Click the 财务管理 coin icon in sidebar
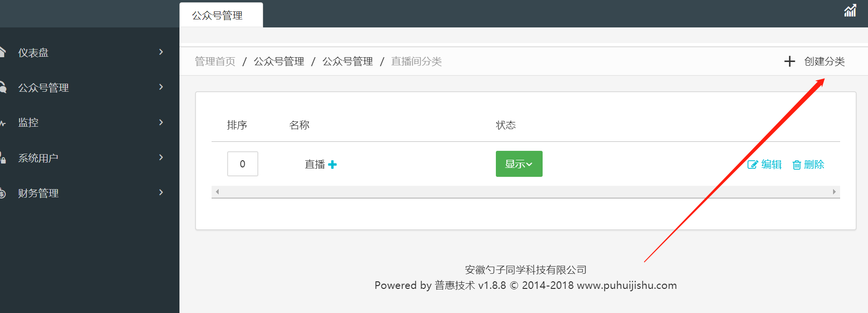The width and height of the screenshot is (868, 313). [2, 193]
